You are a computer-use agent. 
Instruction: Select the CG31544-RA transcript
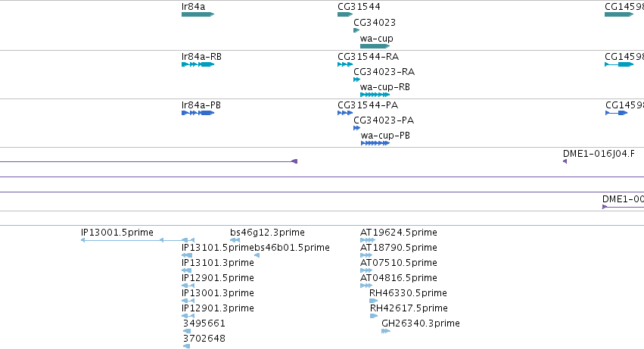(345, 64)
